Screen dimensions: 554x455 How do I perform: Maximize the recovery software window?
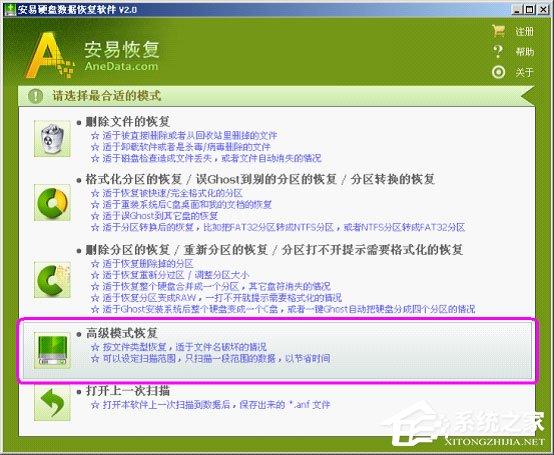tap(530, 10)
